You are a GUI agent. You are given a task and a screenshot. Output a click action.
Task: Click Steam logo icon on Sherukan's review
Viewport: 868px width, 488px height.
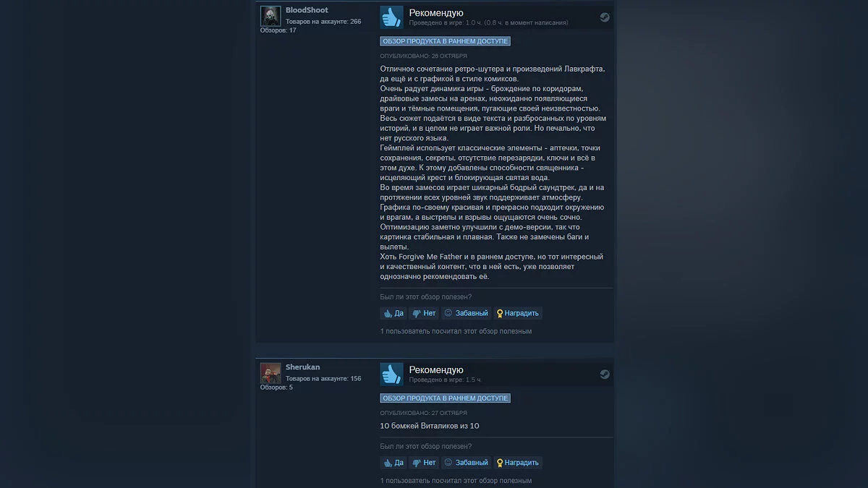tap(605, 374)
